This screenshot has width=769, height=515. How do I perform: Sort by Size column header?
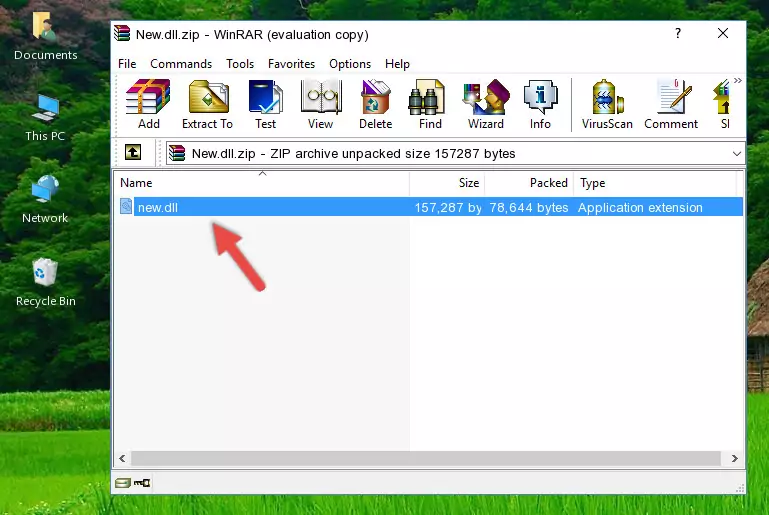(x=447, y=183)
